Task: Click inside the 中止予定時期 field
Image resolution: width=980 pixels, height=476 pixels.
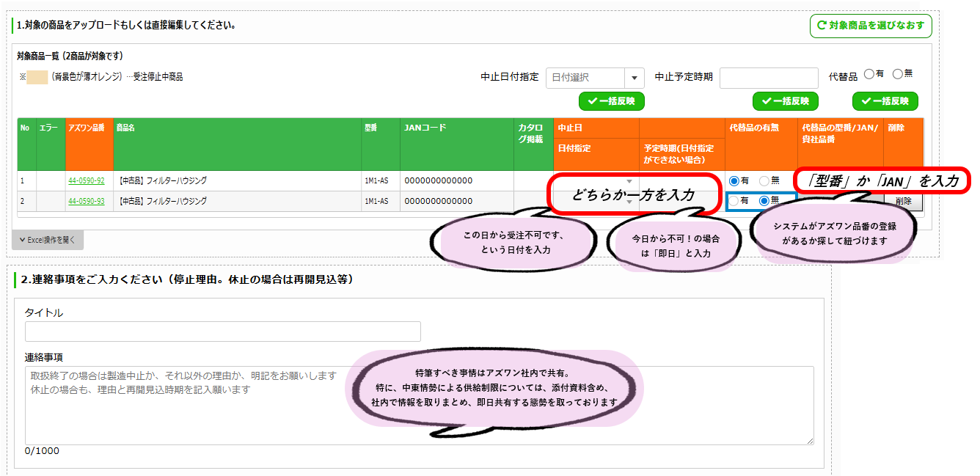Action: coord(769,78)
